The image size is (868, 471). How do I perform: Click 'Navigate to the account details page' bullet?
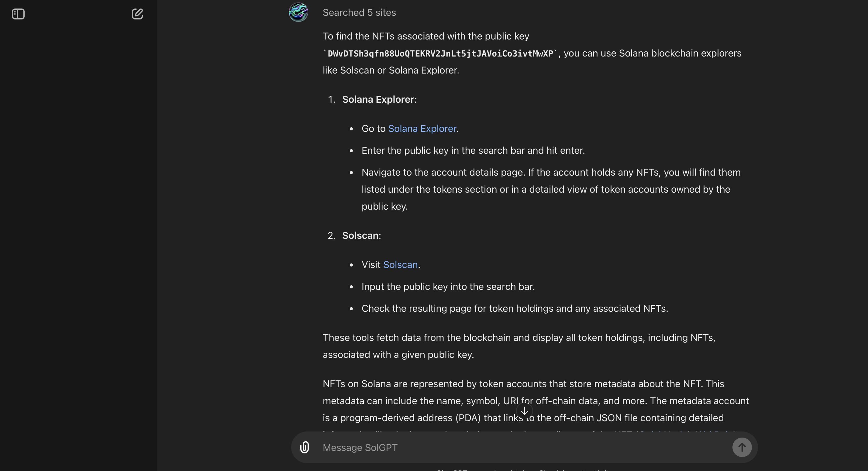[x=551, y=189]
